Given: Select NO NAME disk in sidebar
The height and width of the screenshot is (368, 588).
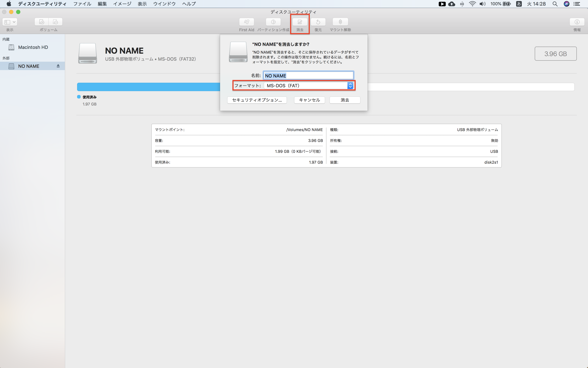Looking at the screenshot, I should (x=32, y=66).
